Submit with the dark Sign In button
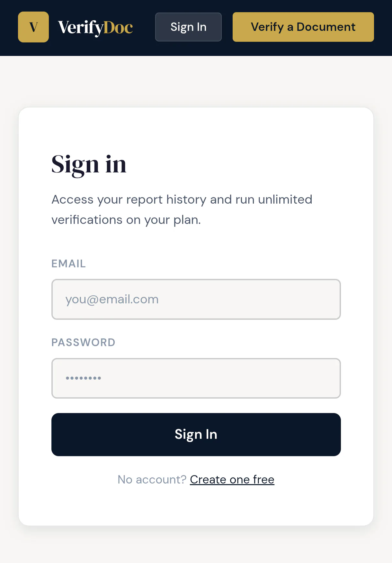Viewport: 392px width, 563px height. 196,435
